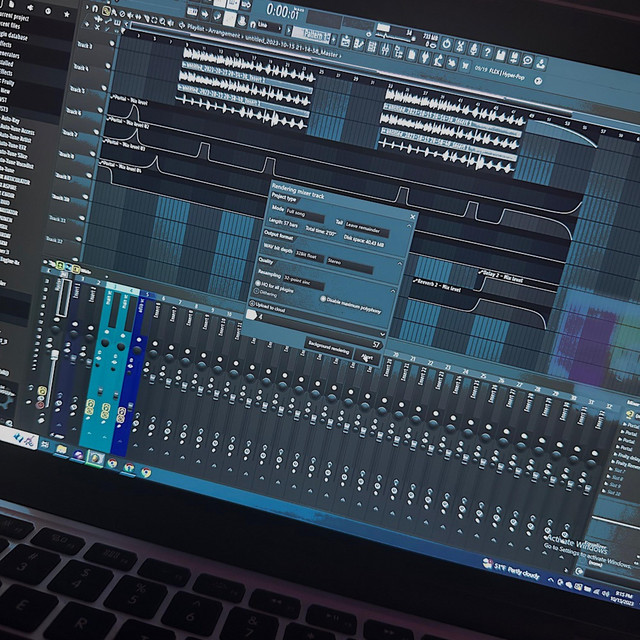Open the Playlist Arrangement breadcrumb menu
The height and width of the screenshot is (640, 640).
pos(211,32)
